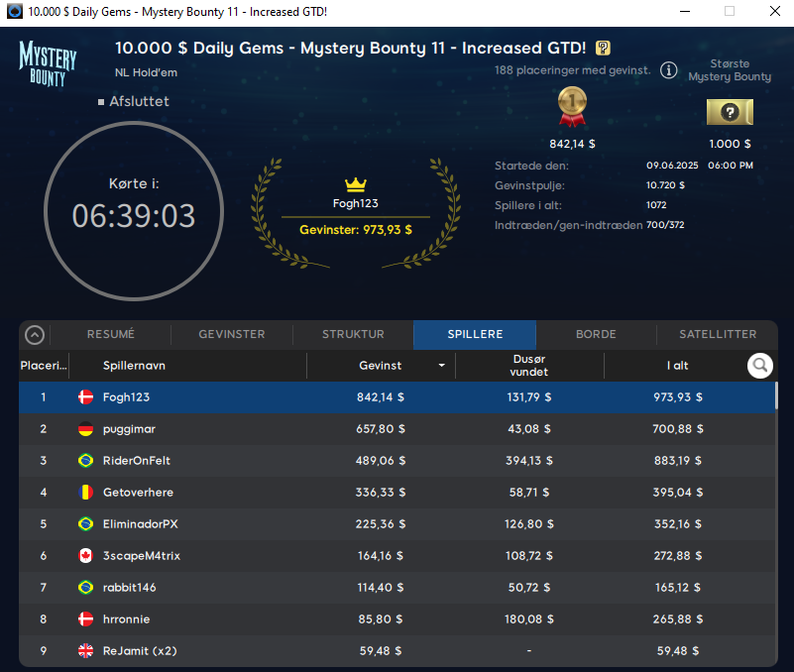The image size is (794, 672).
Task: Click the players list vertical scrollbar
Action: coord(776,395)
